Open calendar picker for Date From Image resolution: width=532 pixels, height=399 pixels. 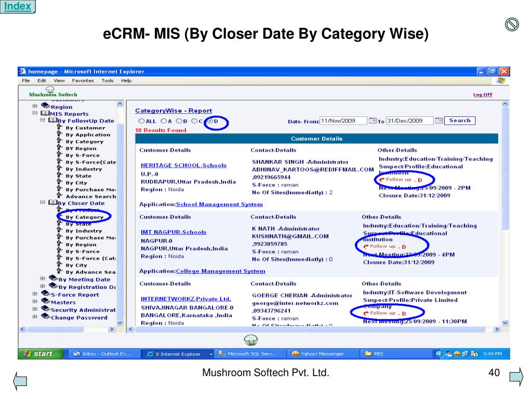click(372, 121)
